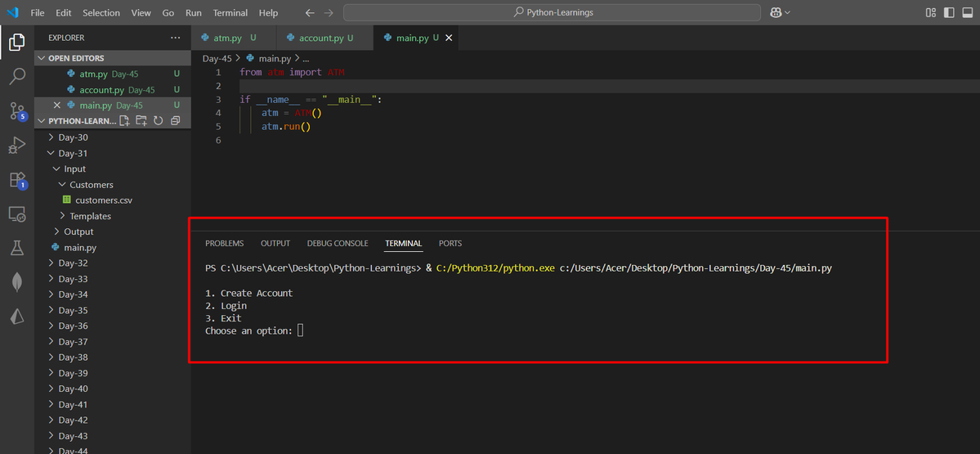This screenshot has height=454, width=980.
Task: Close the main.py editor tab
Action: 448,38
